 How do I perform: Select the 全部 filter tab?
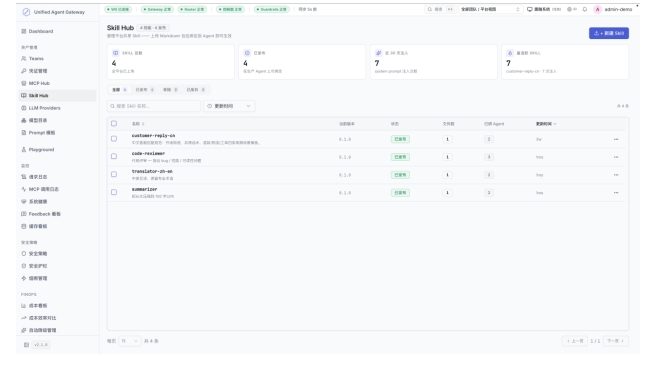tap(119, 90)
